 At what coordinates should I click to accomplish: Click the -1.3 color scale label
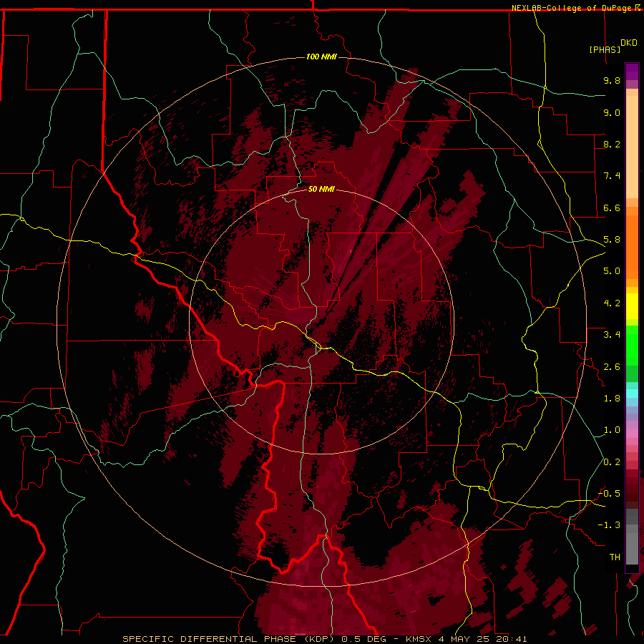tap(609, 525)
